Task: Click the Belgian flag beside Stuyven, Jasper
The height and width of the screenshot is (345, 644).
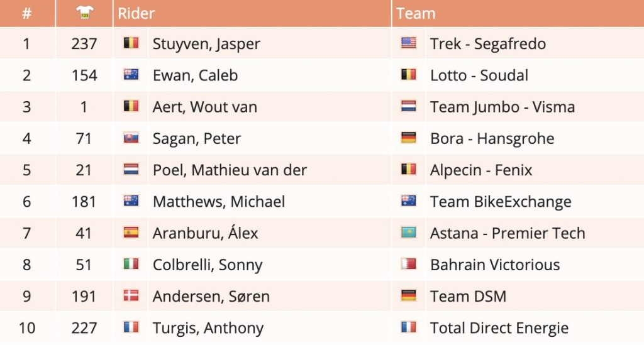Action: 131,43
